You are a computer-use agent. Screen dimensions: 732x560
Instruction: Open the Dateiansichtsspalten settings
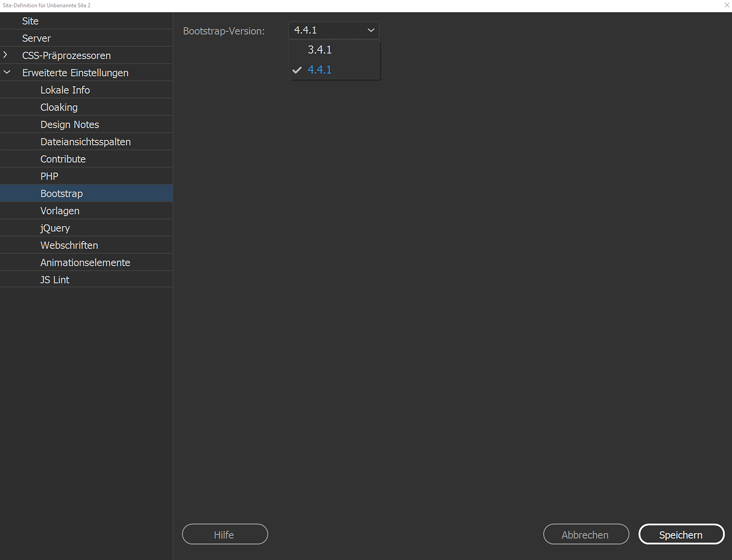tap(85, 142)
